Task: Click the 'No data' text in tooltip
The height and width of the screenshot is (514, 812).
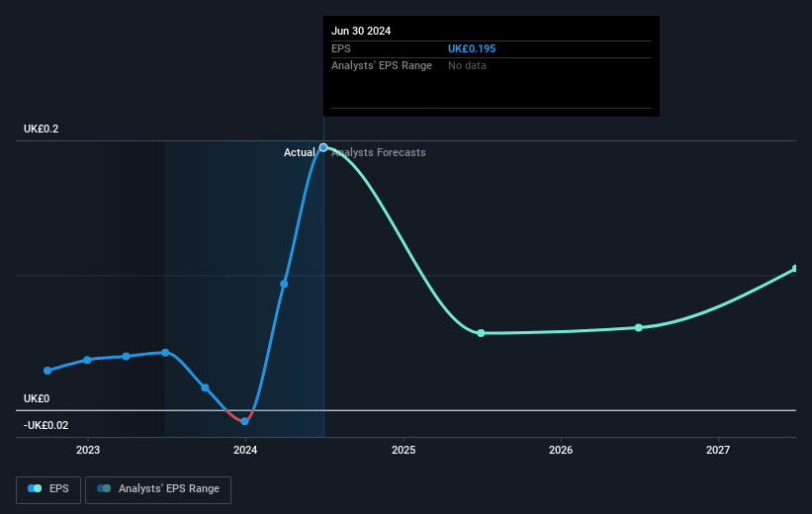Action: pyautogui.click(x=467, y=66)
